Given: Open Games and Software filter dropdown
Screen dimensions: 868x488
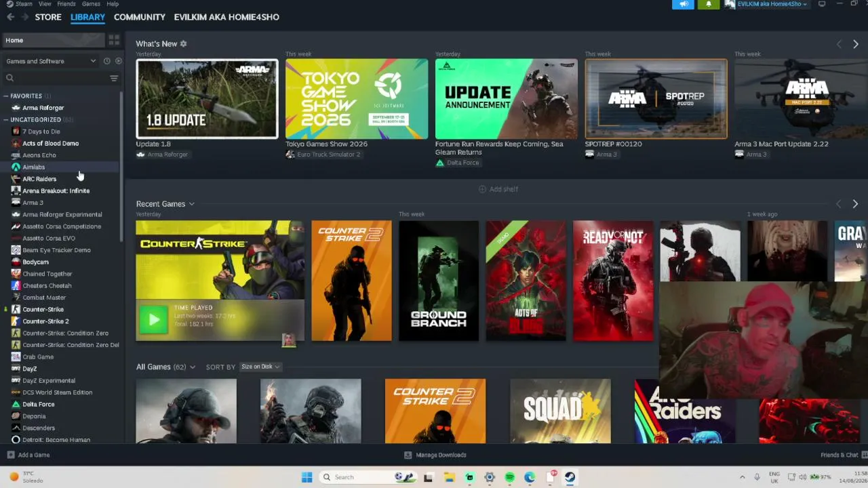Looking at the screenshot, I should [51, 61].
